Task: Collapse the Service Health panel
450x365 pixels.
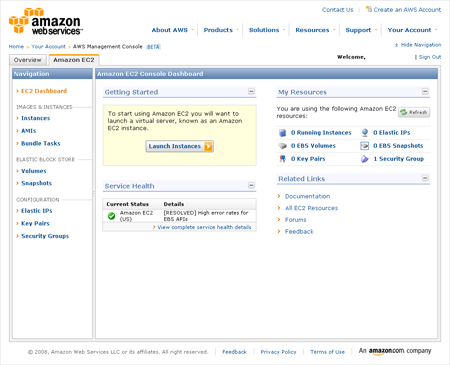Action: point(251,185)
